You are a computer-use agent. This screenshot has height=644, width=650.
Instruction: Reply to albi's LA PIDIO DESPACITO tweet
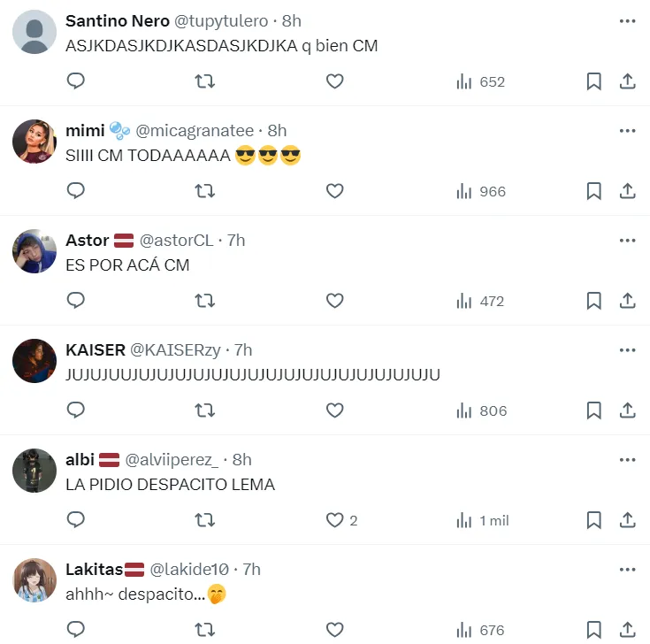click(x=76, y=520)
